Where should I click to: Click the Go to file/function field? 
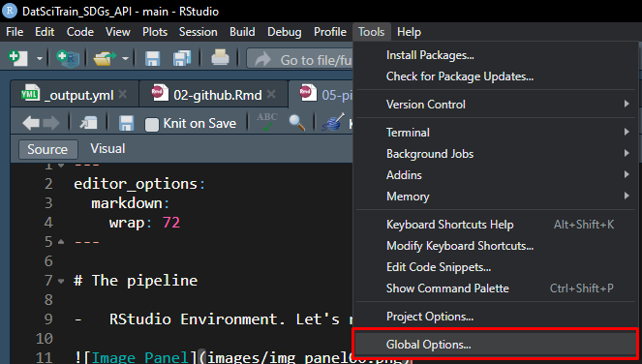pyautogui.click(x=300, y=59)
